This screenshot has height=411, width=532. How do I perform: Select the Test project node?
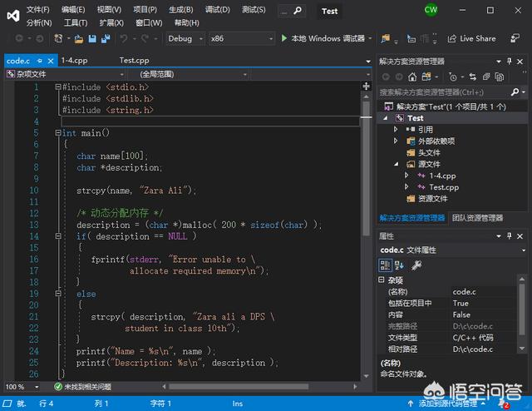click(415, 118)
